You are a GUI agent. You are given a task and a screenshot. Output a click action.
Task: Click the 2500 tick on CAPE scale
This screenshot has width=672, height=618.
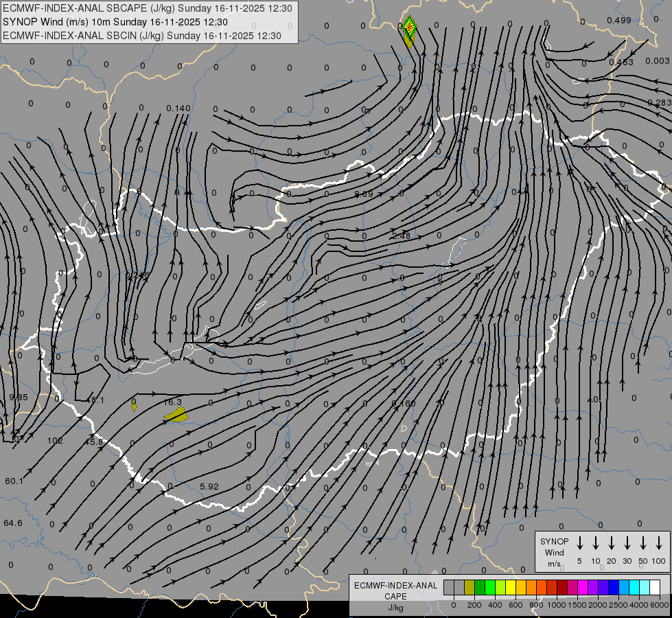[x=618, y=605]
